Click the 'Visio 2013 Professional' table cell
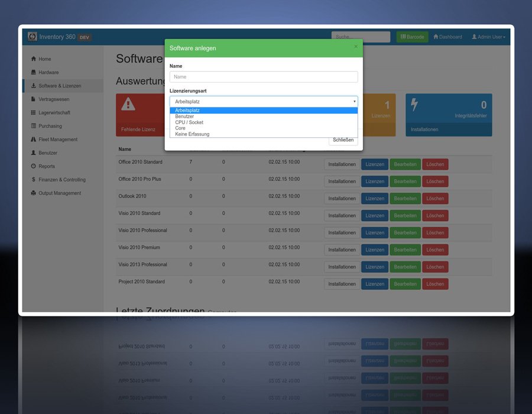The height and width of the screenshot is (414, 532). [142, 265]
